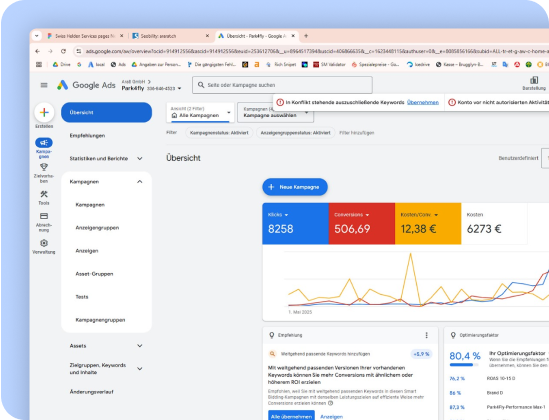Open the Darstellung icon at top right
This screenshot has width=549, height=420.
(x=534, y=80)
